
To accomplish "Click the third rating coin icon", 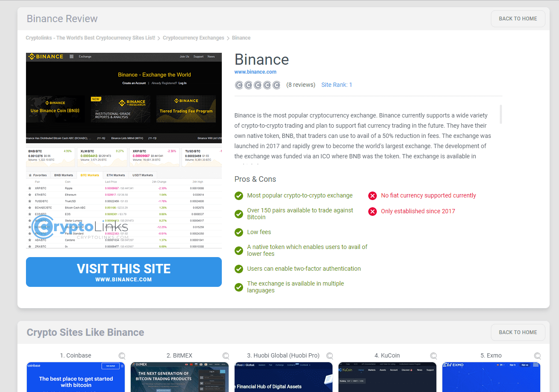I will click(258, 85).
